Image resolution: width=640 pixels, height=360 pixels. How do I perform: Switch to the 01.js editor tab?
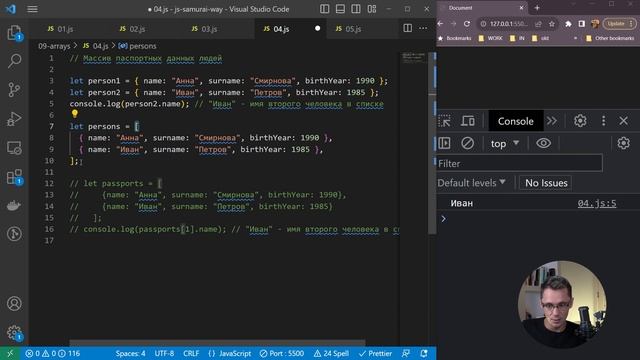60,29
